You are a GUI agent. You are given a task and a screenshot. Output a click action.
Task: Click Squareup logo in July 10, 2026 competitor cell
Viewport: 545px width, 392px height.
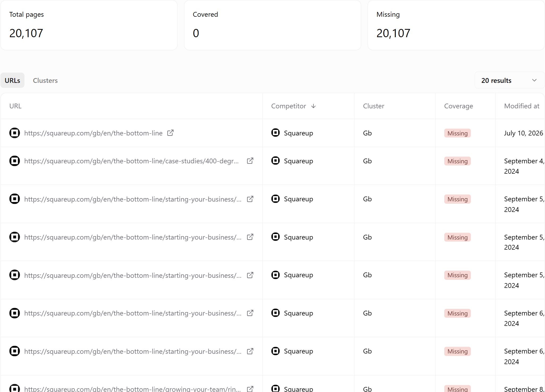click(x=275, y=133)
